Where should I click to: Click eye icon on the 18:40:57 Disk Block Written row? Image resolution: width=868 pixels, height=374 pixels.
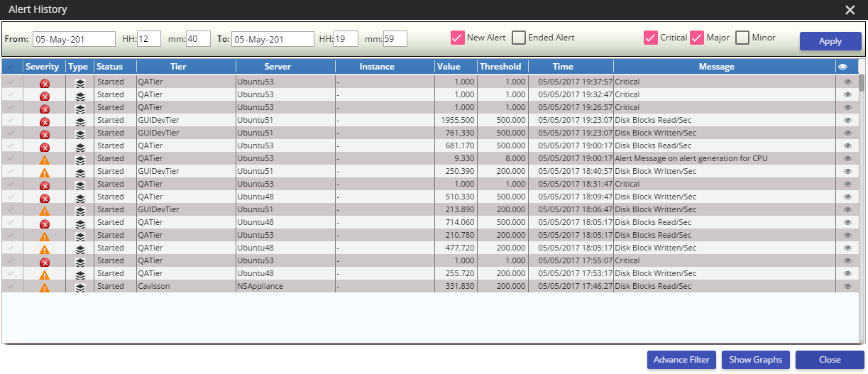click(x=847, y=172)
